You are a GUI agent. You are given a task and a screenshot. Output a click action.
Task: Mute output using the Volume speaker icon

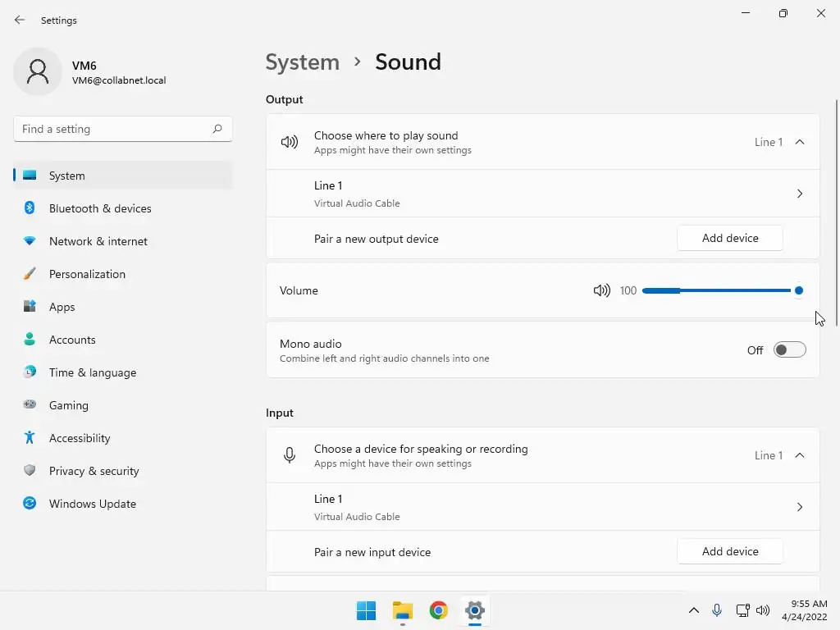tap(601, 290)
